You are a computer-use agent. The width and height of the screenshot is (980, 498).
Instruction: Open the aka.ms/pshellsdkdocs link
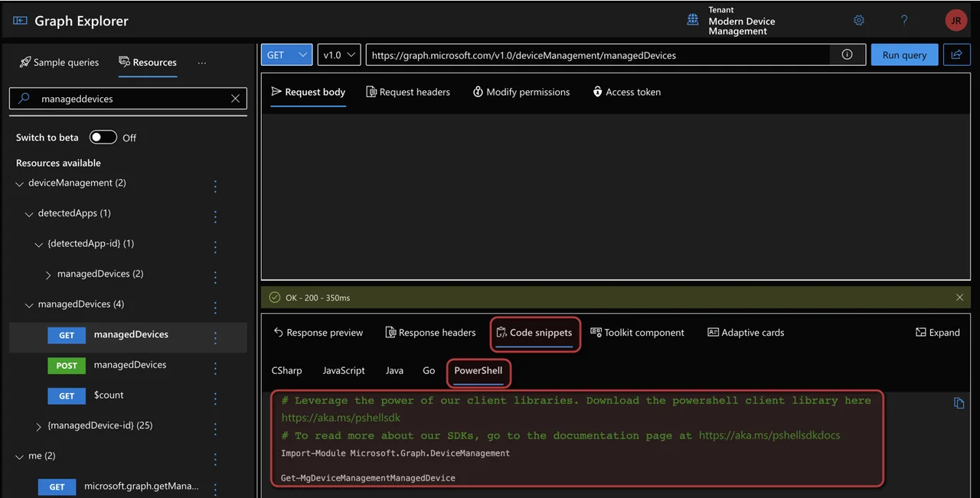[x=769, y=435]
